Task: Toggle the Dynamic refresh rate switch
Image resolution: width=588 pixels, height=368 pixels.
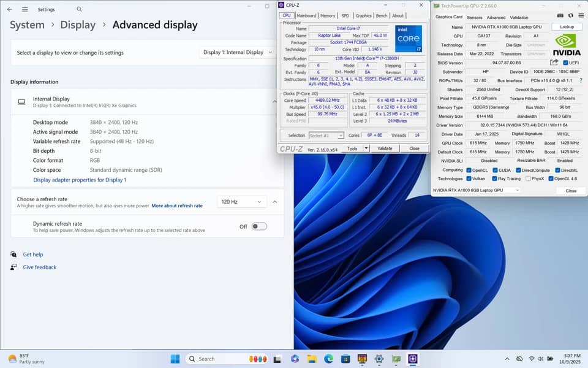Action: (259, 226)
